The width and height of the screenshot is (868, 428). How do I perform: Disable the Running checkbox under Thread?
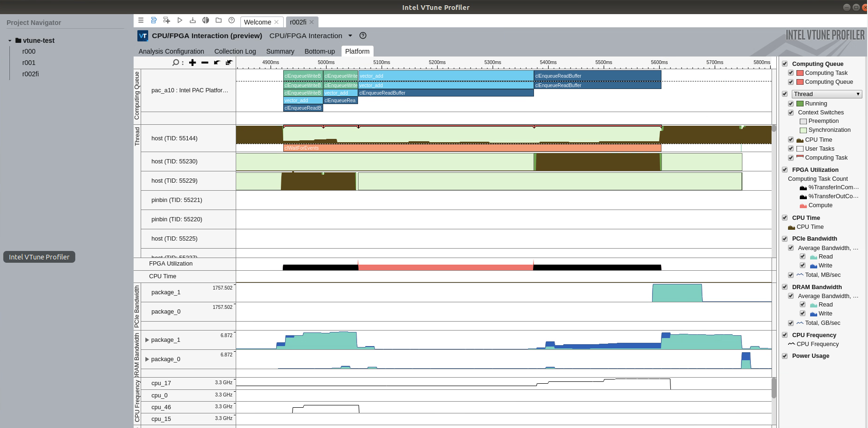pos(791,103)
